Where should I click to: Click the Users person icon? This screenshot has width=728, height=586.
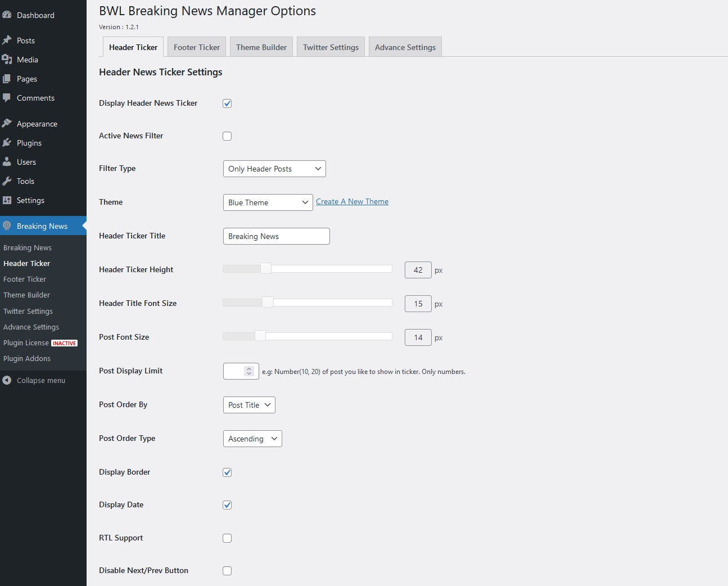7,162
